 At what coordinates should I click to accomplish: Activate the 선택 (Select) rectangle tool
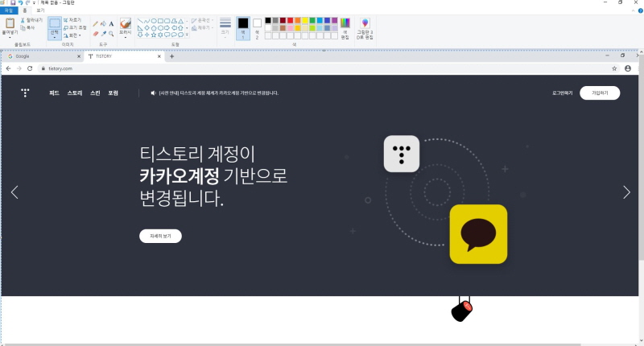pos(55,23)
